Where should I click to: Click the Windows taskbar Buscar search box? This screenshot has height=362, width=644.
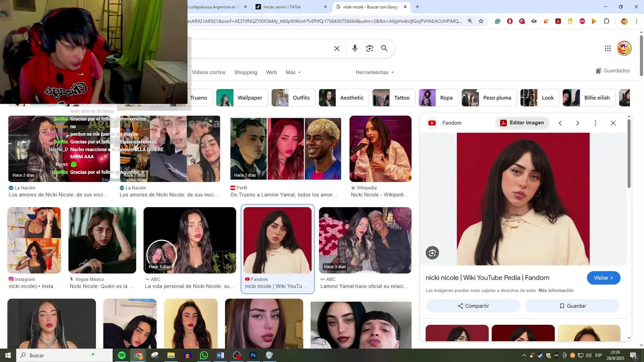(65, 355)
